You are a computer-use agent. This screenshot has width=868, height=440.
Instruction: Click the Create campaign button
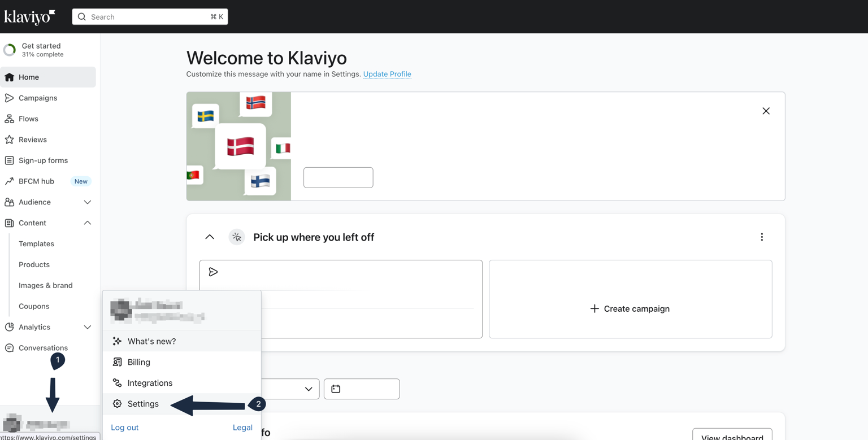[x=631, y=299]
